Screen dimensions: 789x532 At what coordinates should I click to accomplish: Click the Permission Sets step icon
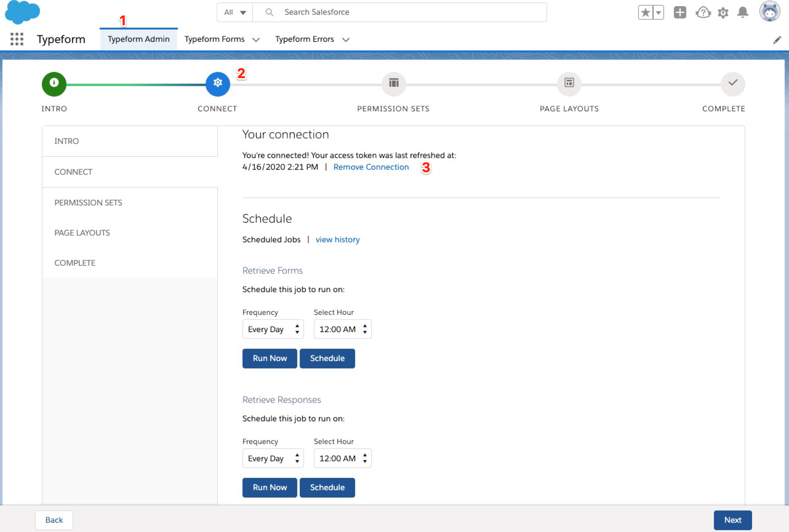coord(394,84)
